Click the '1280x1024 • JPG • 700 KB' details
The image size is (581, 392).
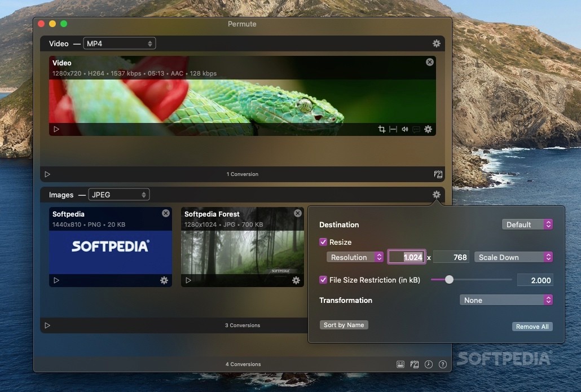[223, 224]
